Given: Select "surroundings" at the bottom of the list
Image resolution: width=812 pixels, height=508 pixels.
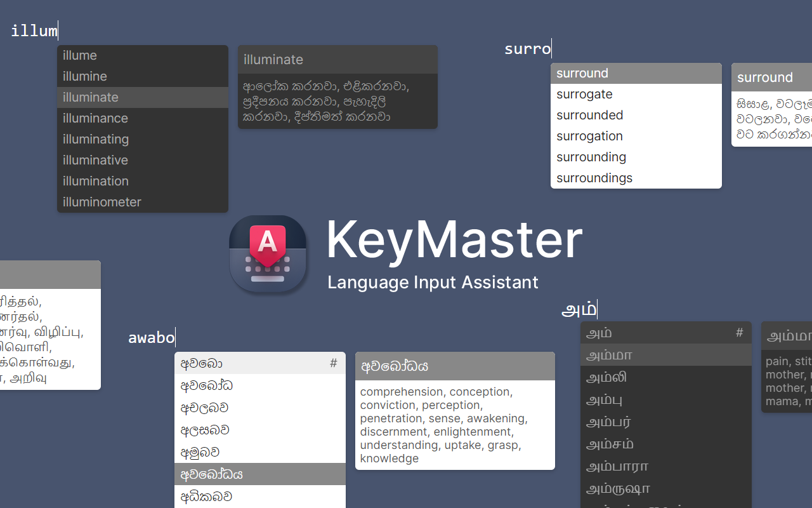Looking at the screenshot, I should pos(594,178).
